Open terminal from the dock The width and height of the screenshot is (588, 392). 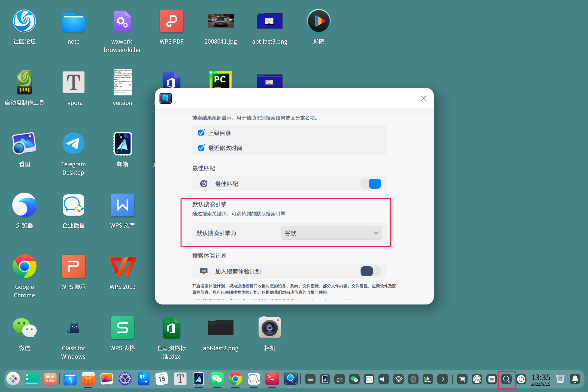pos(272,379)
